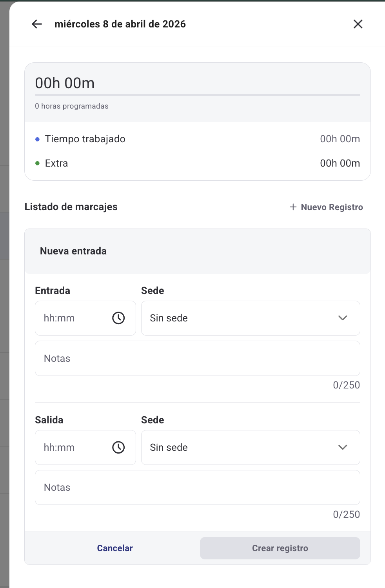
Task: Click the scheduled hours progress bar
Action: point(197,95)
